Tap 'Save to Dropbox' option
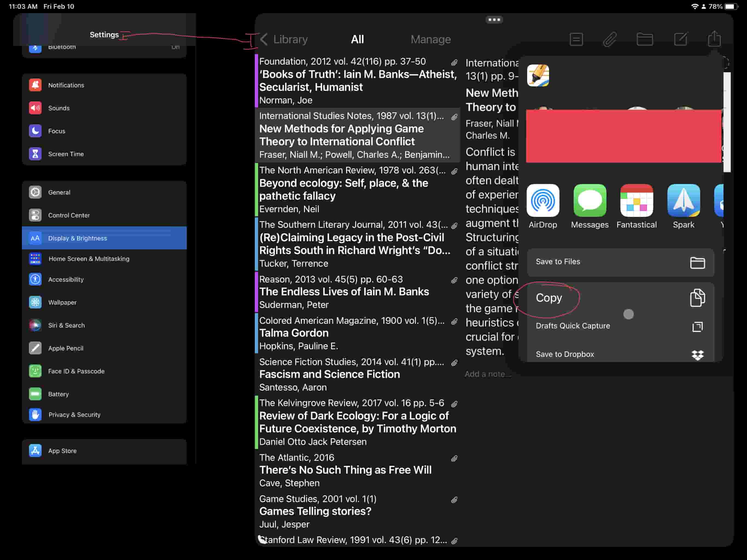 pos(618,354)
